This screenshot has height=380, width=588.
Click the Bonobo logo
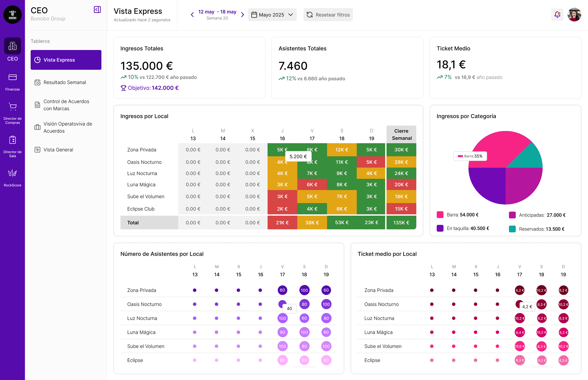tap(12, 14)
